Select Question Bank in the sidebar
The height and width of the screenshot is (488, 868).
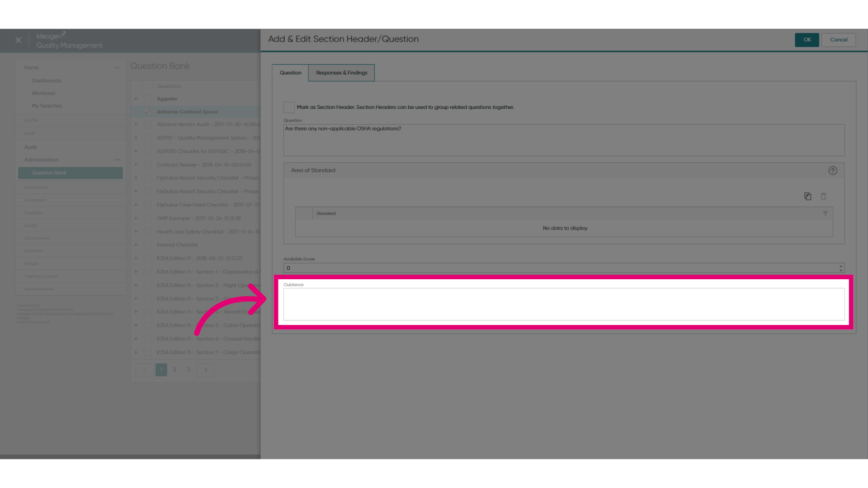[71, 173]
